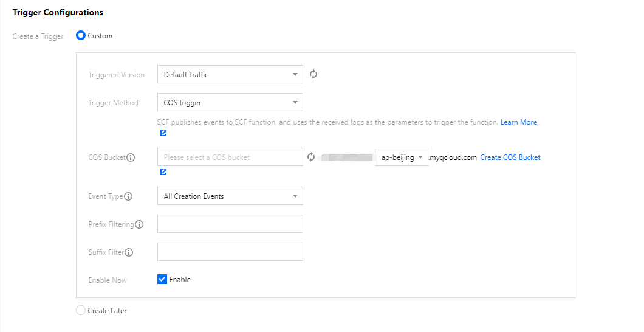Viewport: 644px width, 332px height.
Task: Select the Create Later radio button
Action: [x=80, y=311]
